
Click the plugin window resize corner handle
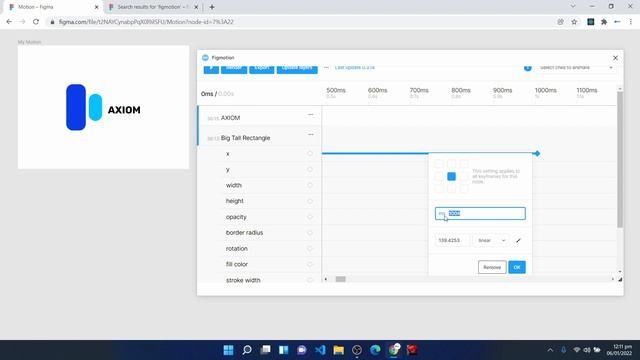point(620,279)
